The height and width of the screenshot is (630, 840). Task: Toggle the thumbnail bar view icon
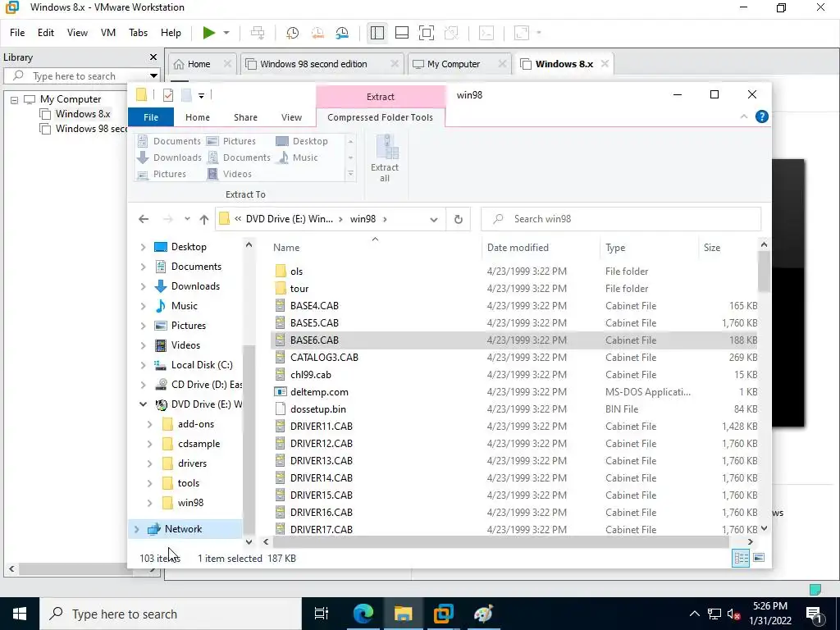coord(402,33)
